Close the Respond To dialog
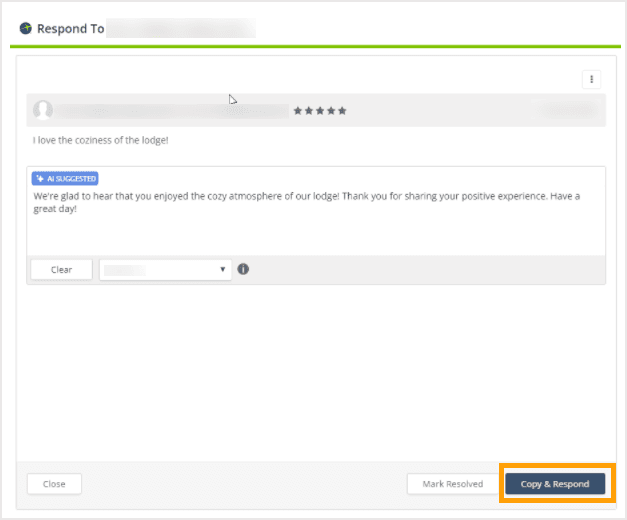 (x=54, y=484)
